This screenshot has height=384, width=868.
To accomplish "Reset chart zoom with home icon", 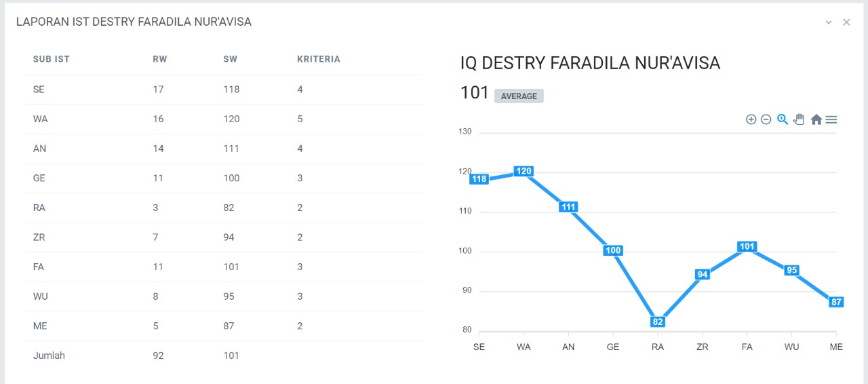I will [816, 119].
